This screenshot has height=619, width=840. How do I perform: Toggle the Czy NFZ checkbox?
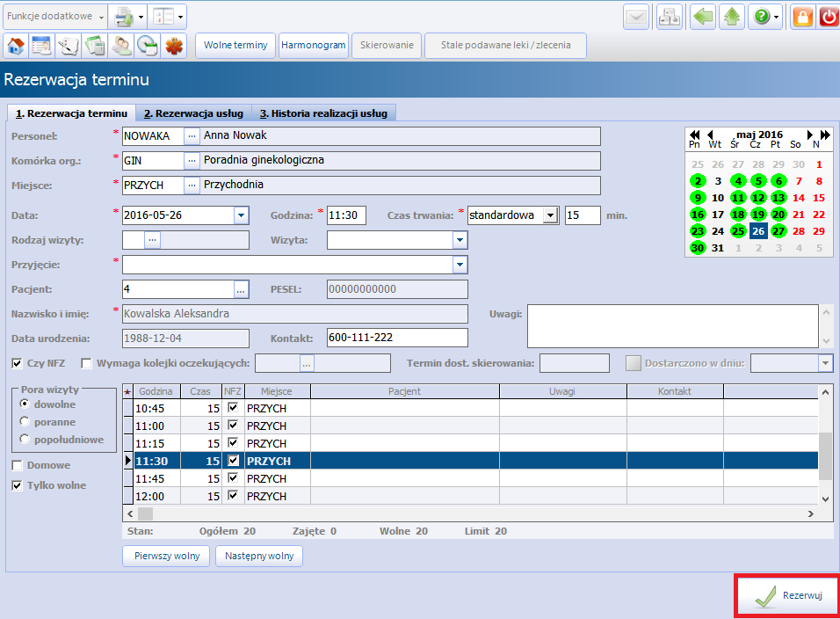[x=18, y=363]
